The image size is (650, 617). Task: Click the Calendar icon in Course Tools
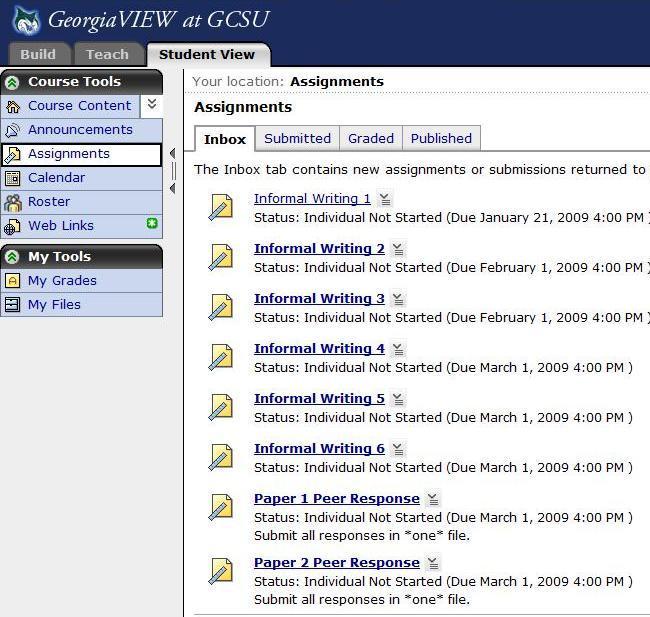point(12,178)
